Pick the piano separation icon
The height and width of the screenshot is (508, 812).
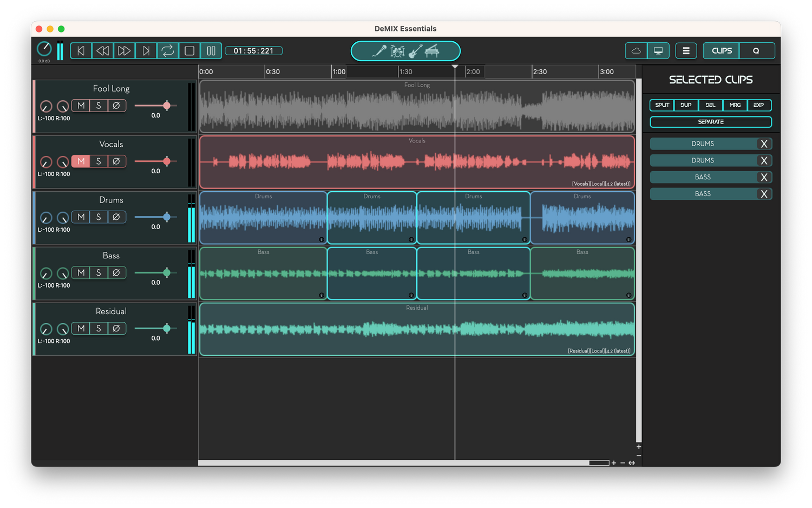(432, 51)
